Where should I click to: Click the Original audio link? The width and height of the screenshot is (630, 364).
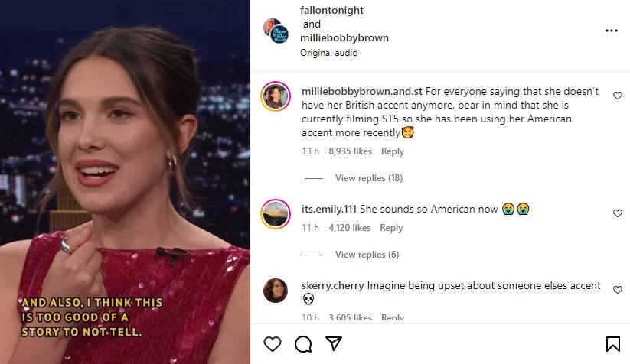(x=329, y=53)
